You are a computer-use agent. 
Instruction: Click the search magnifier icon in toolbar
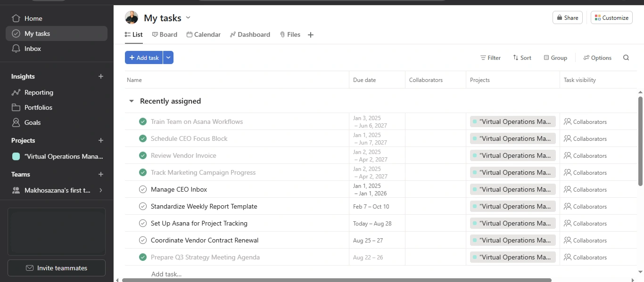pos(626,58)
